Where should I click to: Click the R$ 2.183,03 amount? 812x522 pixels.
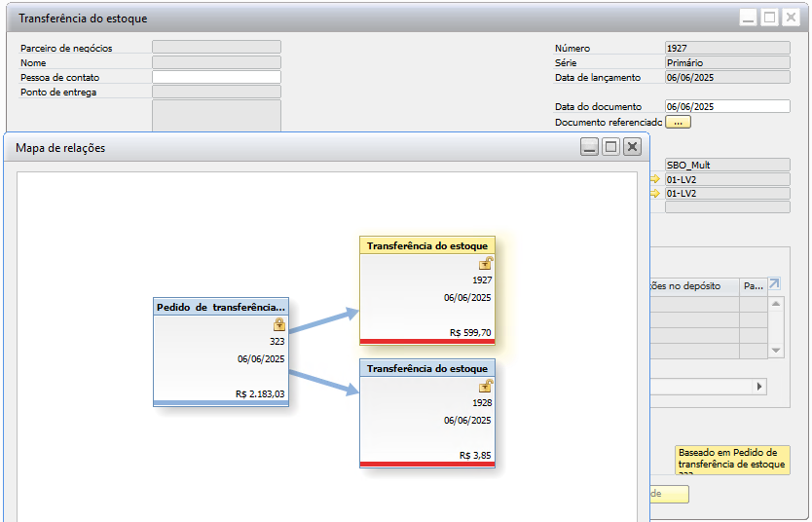click(260, 394)
